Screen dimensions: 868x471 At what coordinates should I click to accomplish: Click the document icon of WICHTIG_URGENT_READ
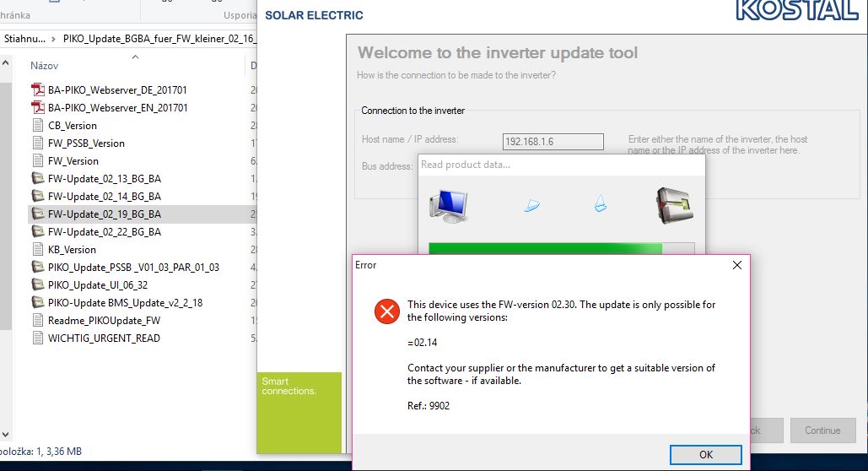pyautogui.click(x=38, y=338)
